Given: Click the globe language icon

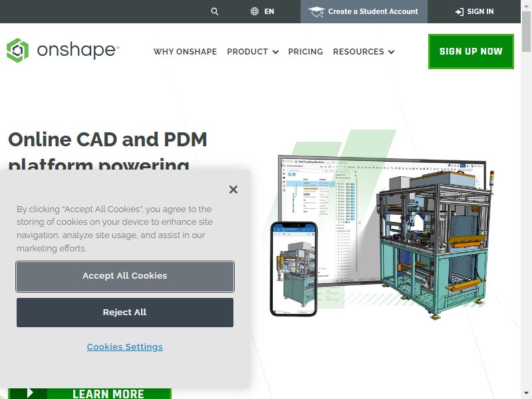Looking at the screenshot, I should click(255, 11).
